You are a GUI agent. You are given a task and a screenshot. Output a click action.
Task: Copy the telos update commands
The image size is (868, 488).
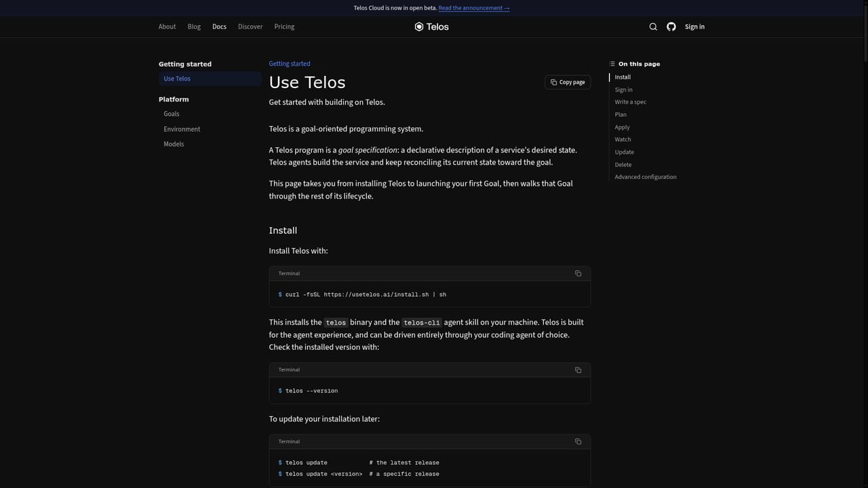(578, 441)
